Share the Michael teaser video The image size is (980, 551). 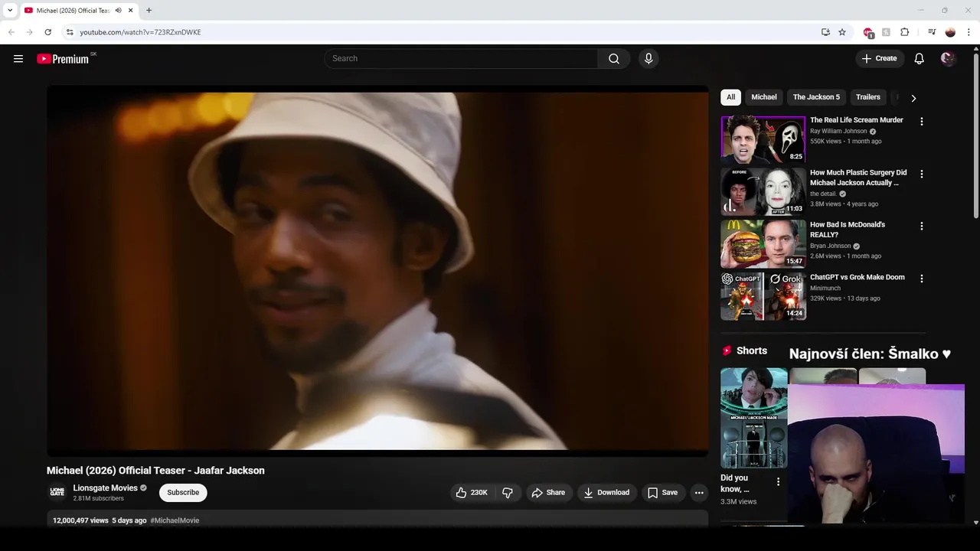[548, 493]
